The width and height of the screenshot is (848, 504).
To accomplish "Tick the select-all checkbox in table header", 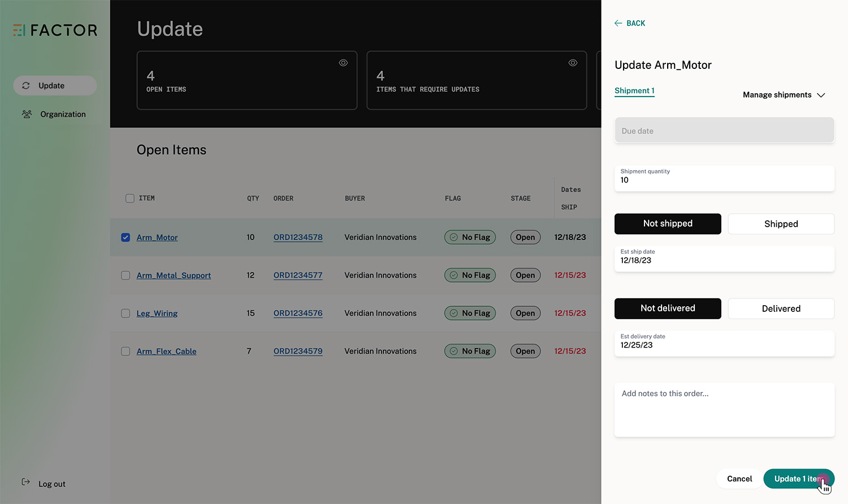I will [x=130, y=198].
